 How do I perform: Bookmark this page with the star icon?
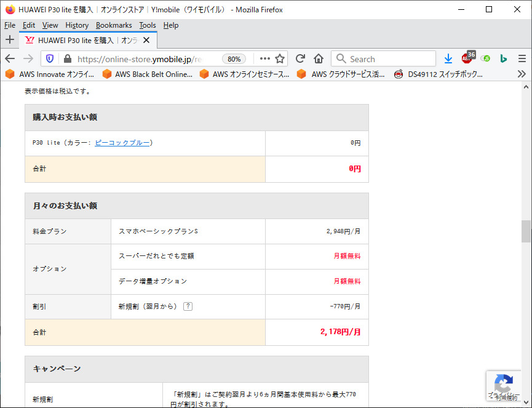[x=280, y=58]
